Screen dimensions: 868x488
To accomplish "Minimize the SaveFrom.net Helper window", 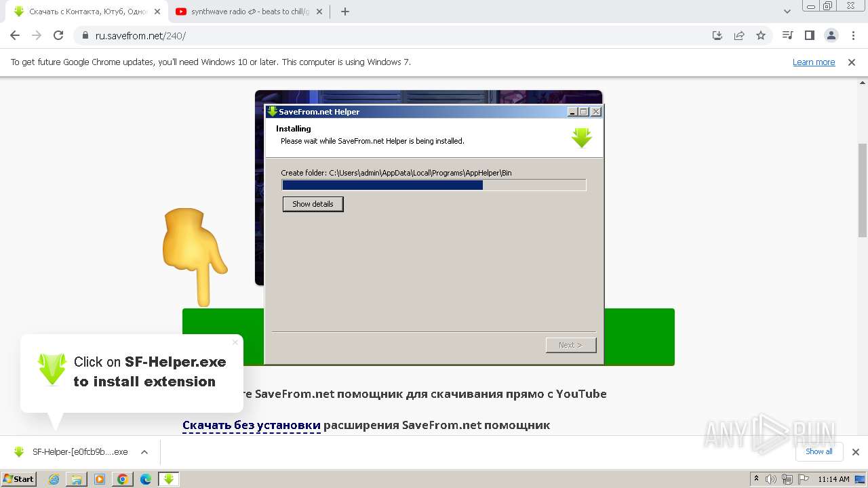I will tap(572, 112).
